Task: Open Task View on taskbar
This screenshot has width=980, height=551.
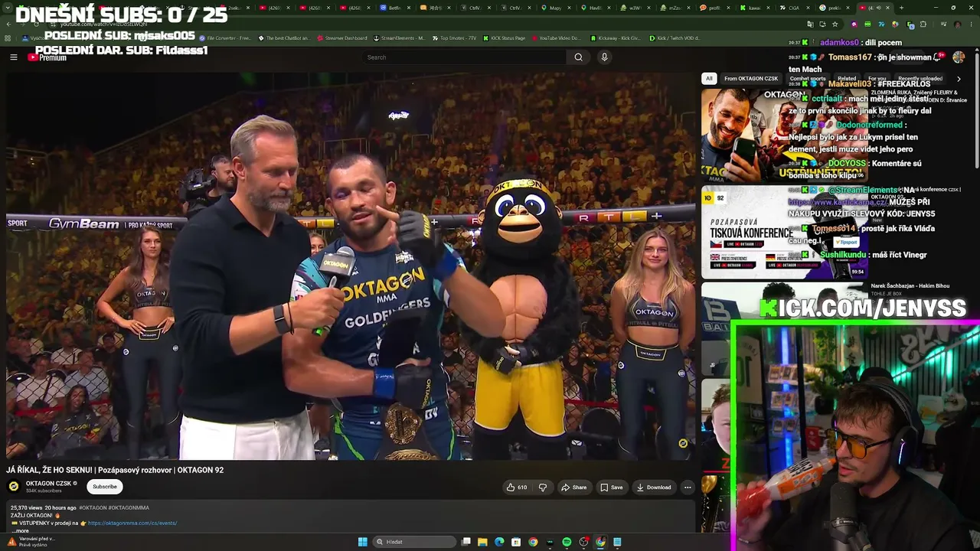Action: (x=465, y=542)
